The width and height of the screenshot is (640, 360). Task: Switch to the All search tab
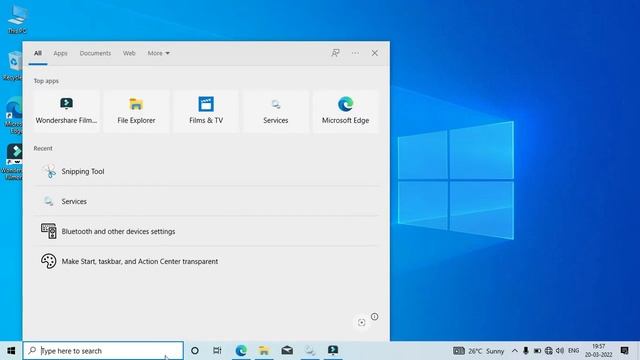[x=38, y=53]
